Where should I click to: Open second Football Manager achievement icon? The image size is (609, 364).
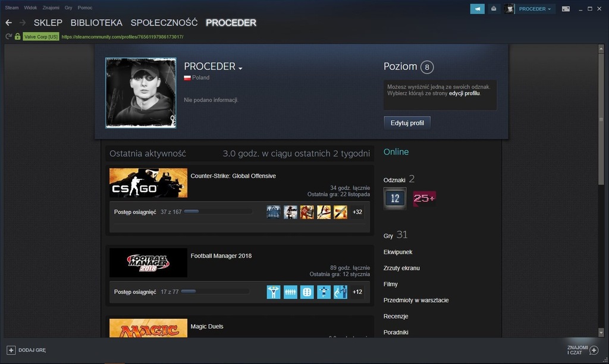pyautogui.click(x=290, y=292)
